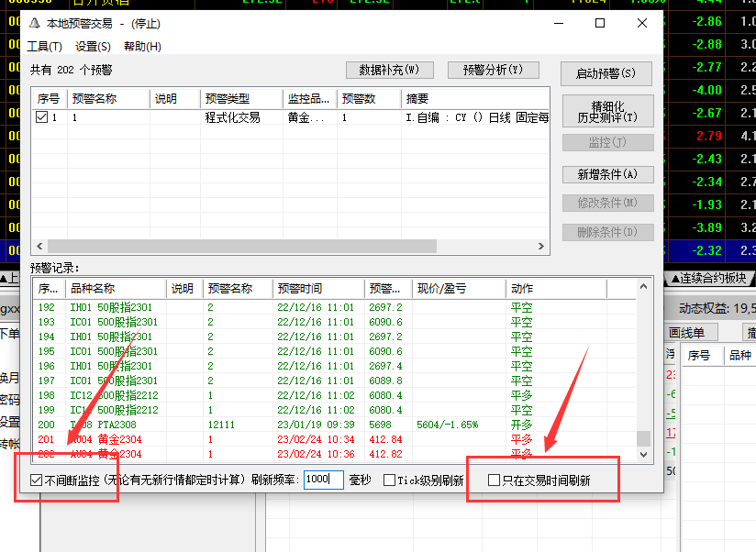Click the 刷新频率 input field
This screenshot has width=756, height=552.
323,480
